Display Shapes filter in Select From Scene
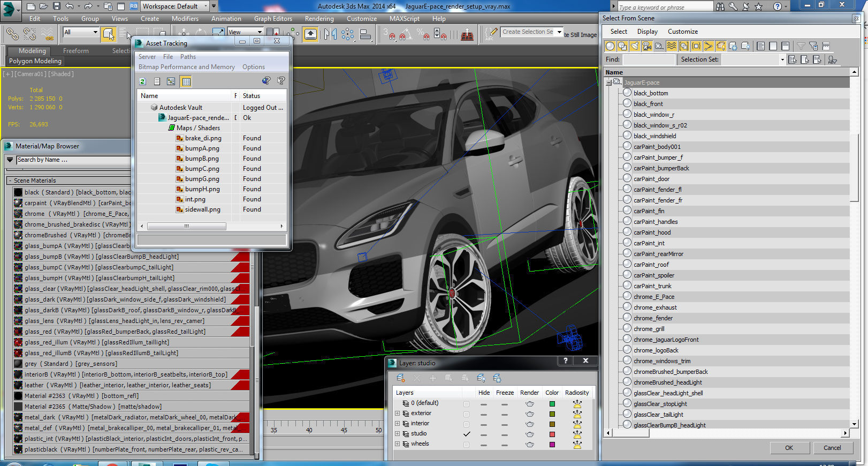 (x=622, y=46)
